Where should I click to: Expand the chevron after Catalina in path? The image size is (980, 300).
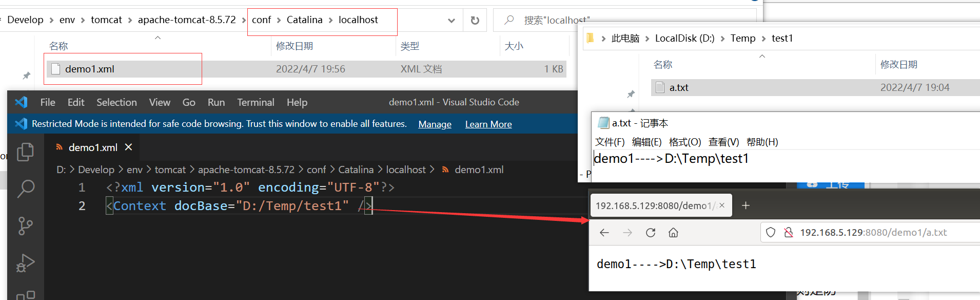click(330, 20)
